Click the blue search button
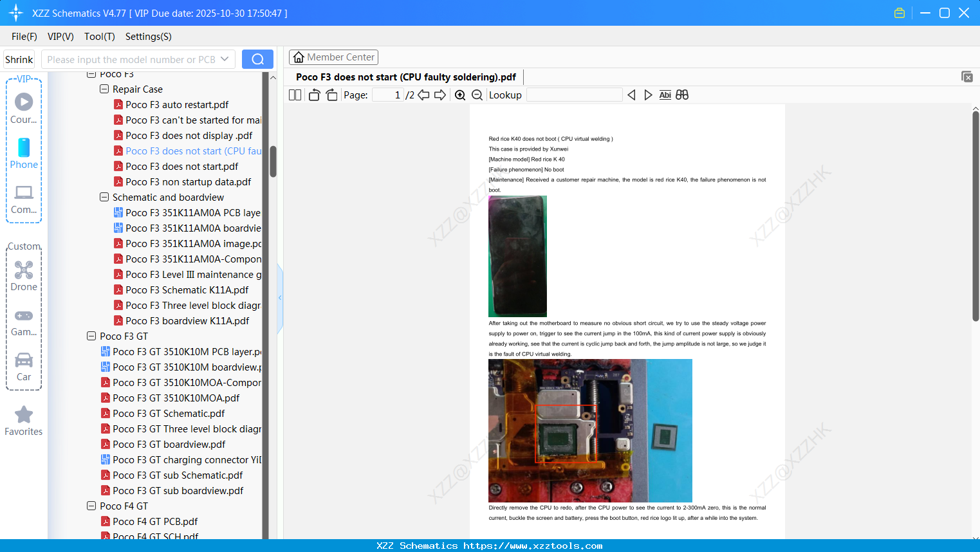This screenshot has width=980, height=552. (x=257, y=59)
